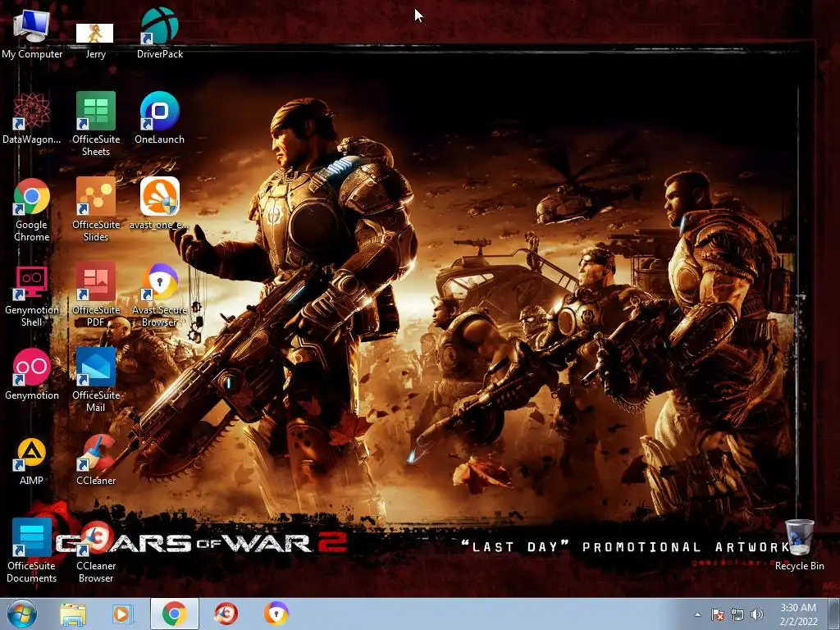The width and height of the screenshot is (840, 630).
Task: Launch OfficeSuite Slides shortcut
Action: coord(96,210)
